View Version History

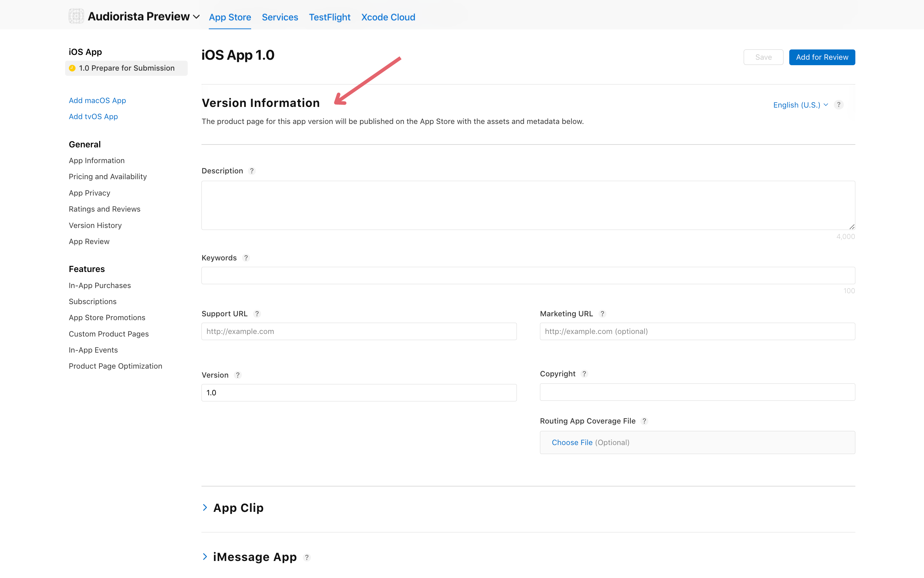coord(95,225)
